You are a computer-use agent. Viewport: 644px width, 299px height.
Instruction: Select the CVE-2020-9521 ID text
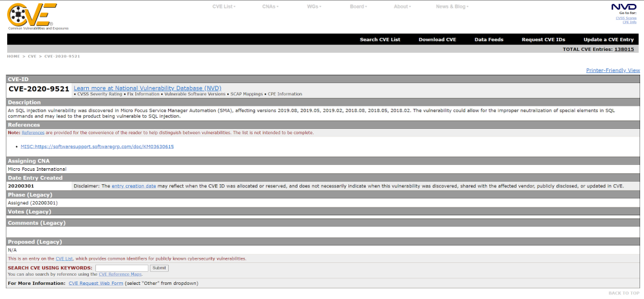click(39, 89)
